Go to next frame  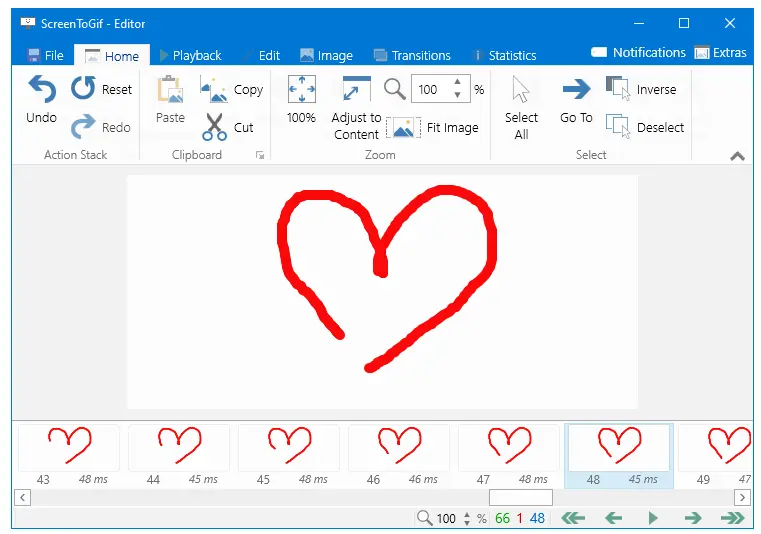coord(693,518)
